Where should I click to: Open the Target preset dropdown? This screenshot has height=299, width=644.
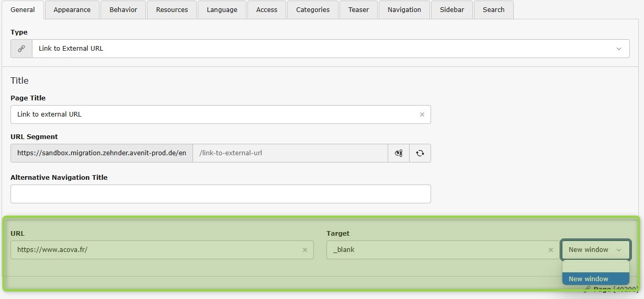pyautogui.click(x=595, y=250)
